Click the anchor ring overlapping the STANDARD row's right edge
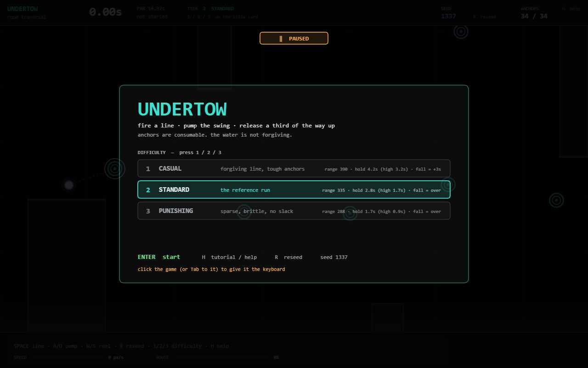 447,184
